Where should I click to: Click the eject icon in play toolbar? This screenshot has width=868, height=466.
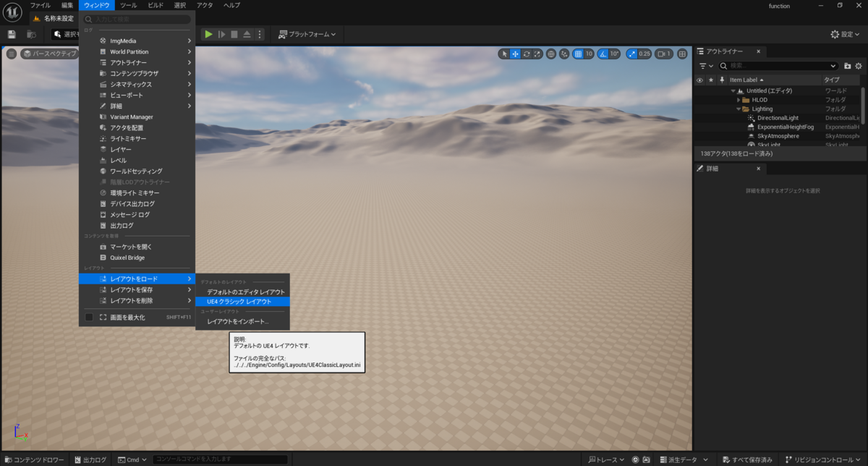tap(247, 34)
